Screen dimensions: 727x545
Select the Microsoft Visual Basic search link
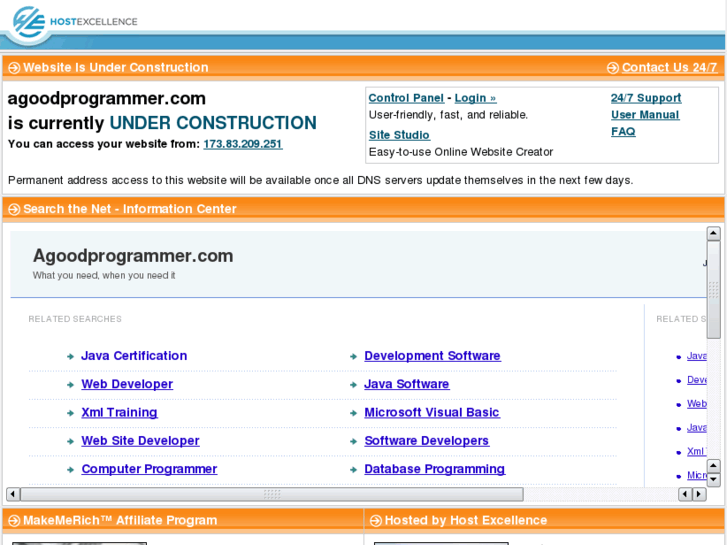pos(431,412)
